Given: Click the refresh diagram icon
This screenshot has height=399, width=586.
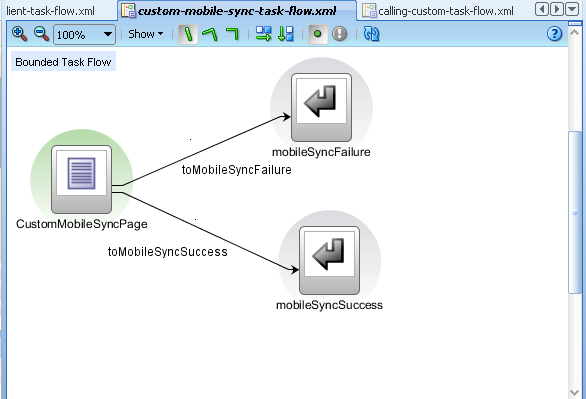Looking at the screenshot, I should [371, 34].
